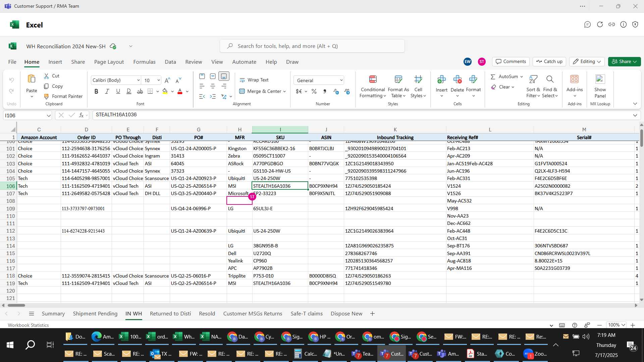The width and height of the screenshot is (644, 362).
Task: Click the Increase decimal icon
Action: click(336, 91)
